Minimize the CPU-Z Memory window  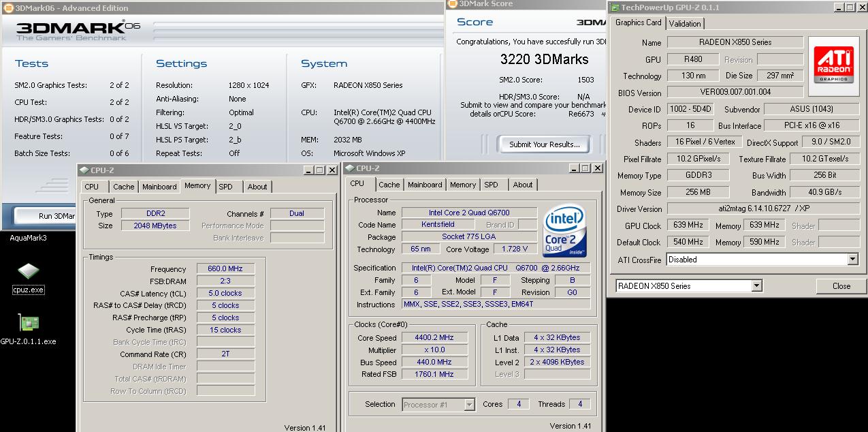click(x=309, y=170)
